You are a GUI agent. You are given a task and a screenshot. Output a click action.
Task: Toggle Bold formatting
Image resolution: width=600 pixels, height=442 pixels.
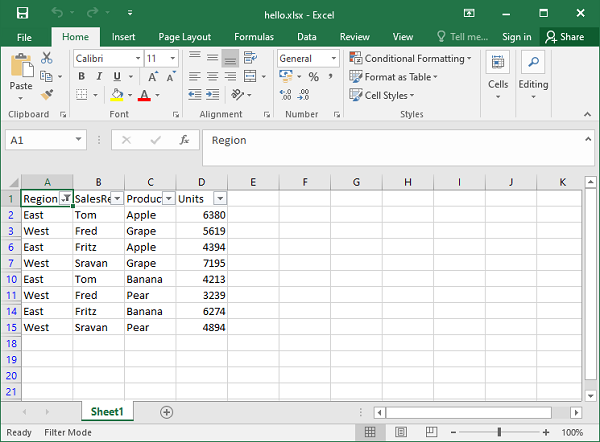[83, 77]
